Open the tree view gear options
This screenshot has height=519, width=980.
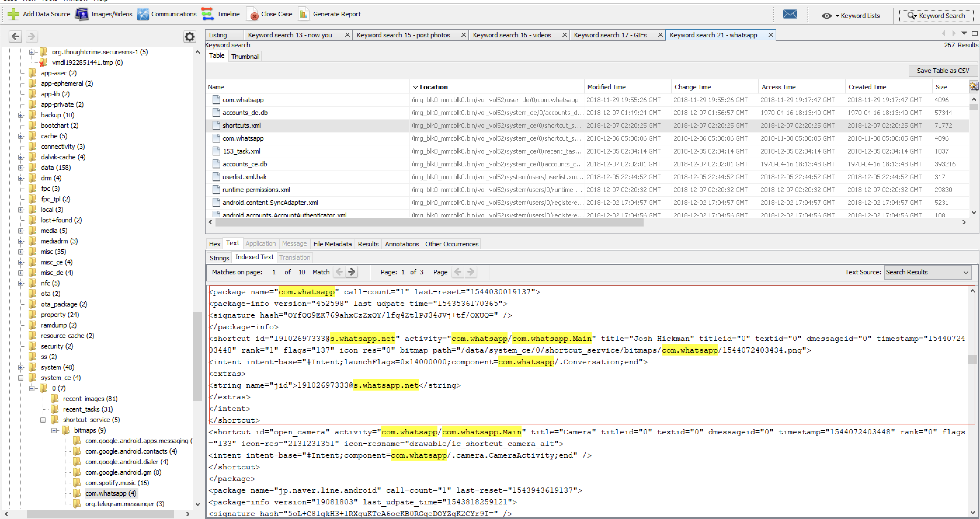click(x=190, y=36)
